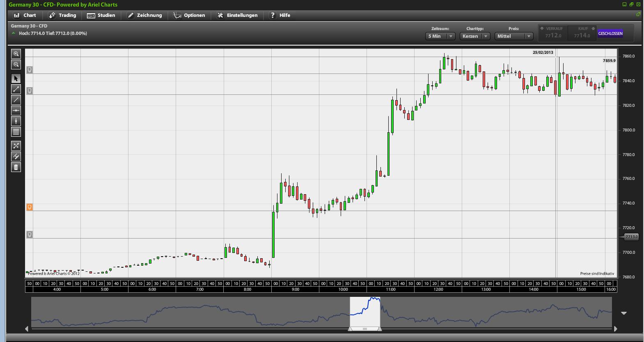Open the Studien menu
The height and width of the screenshot is (342, 644).
101,15
